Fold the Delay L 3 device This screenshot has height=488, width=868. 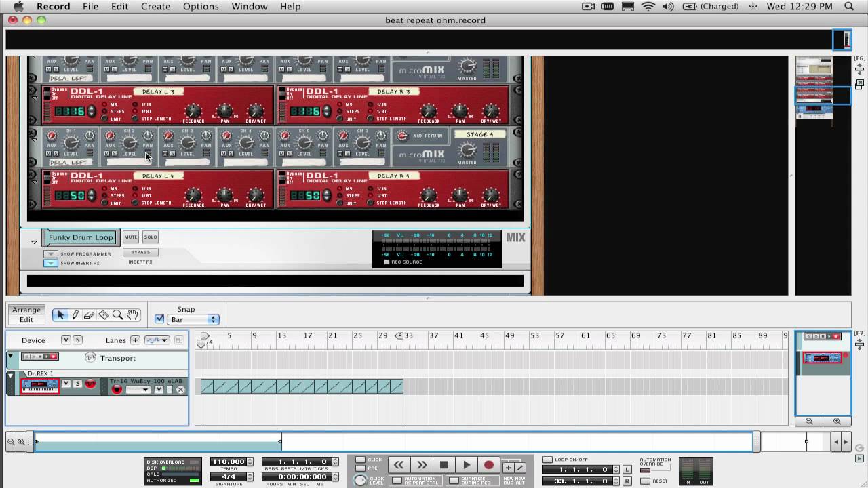pos(35,98)
